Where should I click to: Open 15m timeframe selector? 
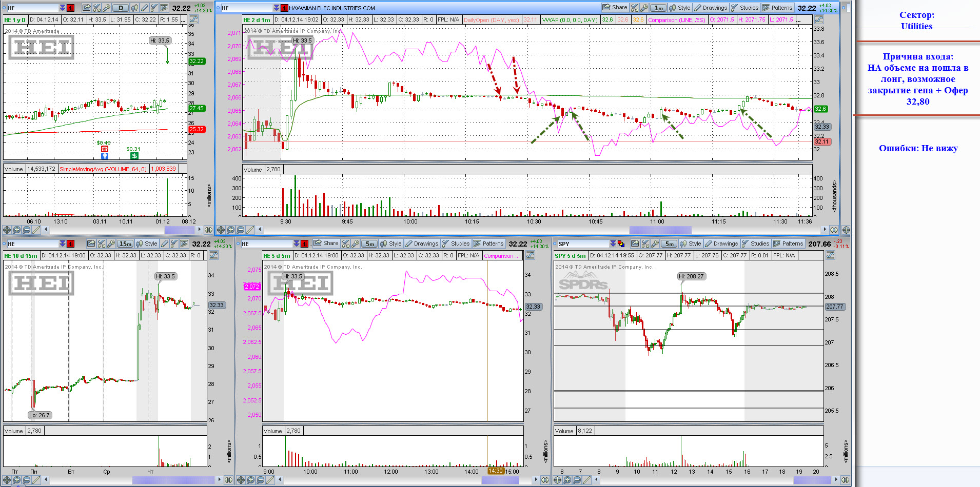(x=125, y=243)
